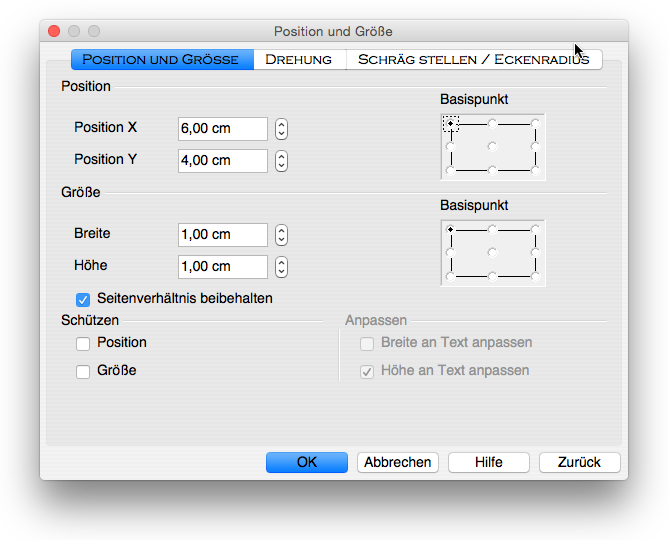Close the Position und Größe dialog
The height and width of the screenshot is (540, 668).
(x=54, y=31)
